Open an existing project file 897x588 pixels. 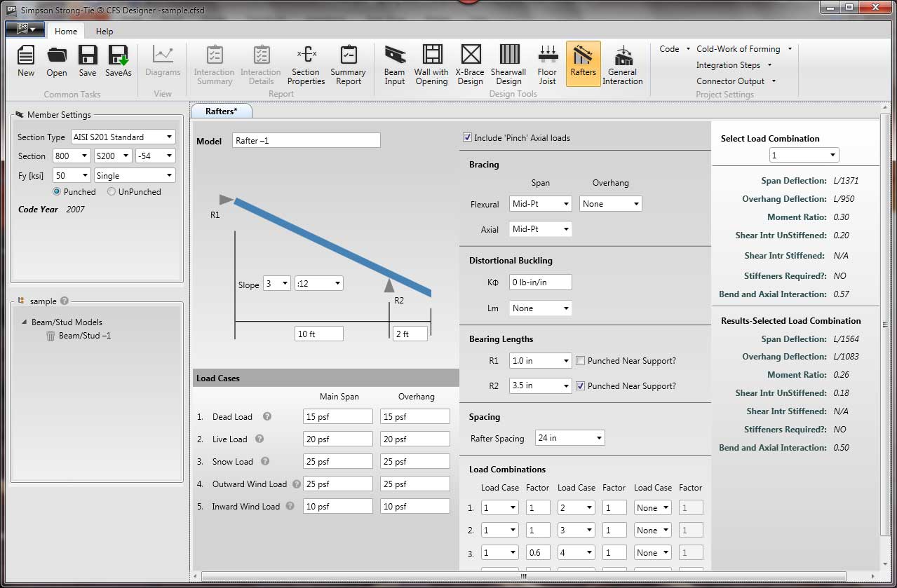[x=56, y=63]
